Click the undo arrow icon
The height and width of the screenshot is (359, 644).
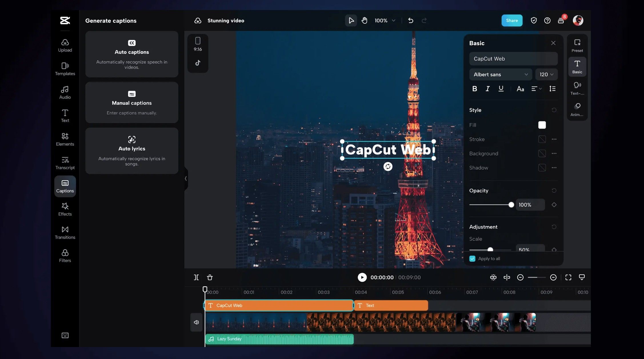click(411, 21)
